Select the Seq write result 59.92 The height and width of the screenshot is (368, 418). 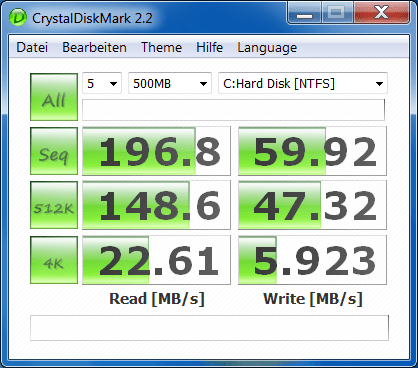pyautogui.click(x=312, y=151)
